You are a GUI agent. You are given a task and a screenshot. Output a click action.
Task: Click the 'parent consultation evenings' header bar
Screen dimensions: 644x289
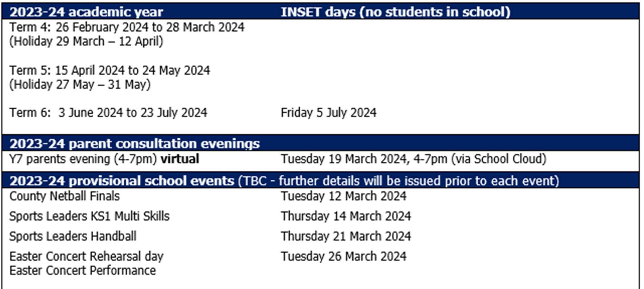(x=321, y=143)
